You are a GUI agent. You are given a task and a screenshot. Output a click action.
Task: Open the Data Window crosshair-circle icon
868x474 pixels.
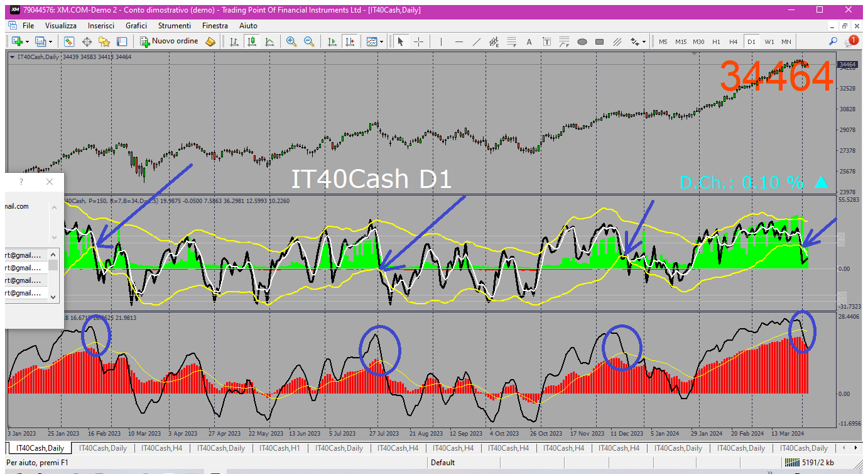tap(87, 41)
